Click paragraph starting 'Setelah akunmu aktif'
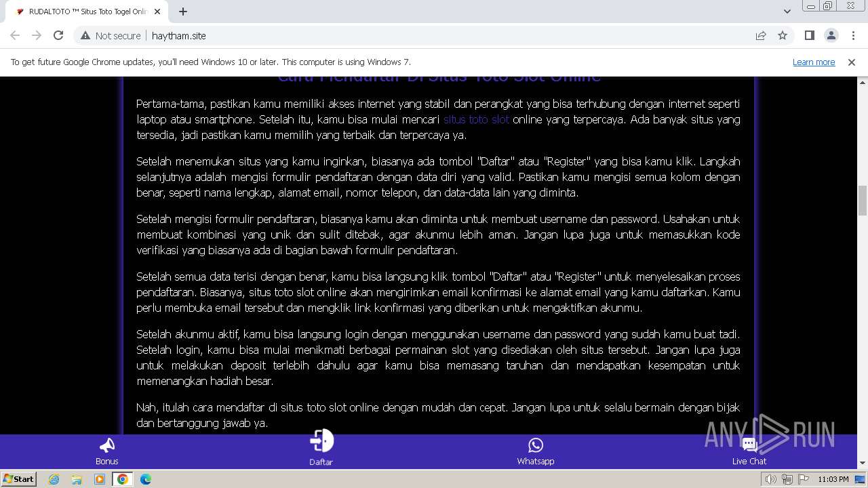This screenshot has height=488, width=868. coord(438,357)
